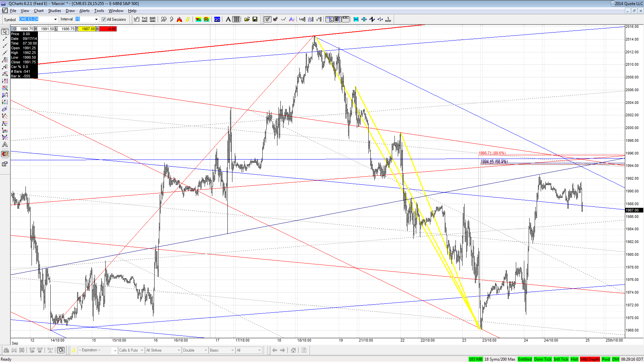The width and height of the screenshot is (644, 362).
Task: Open the chart file folder icon
Action: point(247,19)
